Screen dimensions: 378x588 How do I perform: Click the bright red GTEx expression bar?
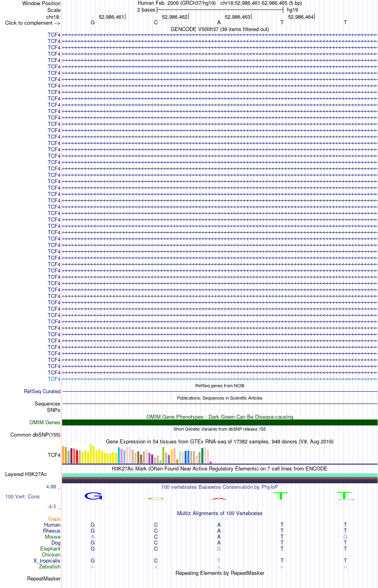(77, 457)
